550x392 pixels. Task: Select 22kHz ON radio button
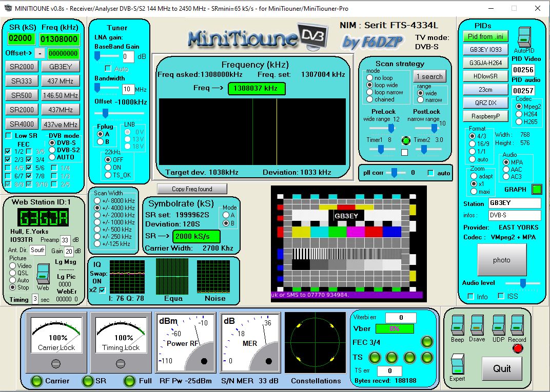click(x=108, y=168)
